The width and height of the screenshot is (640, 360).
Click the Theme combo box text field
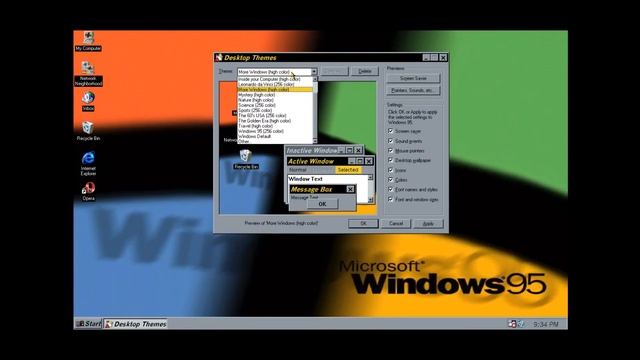[x=274, y=72]
